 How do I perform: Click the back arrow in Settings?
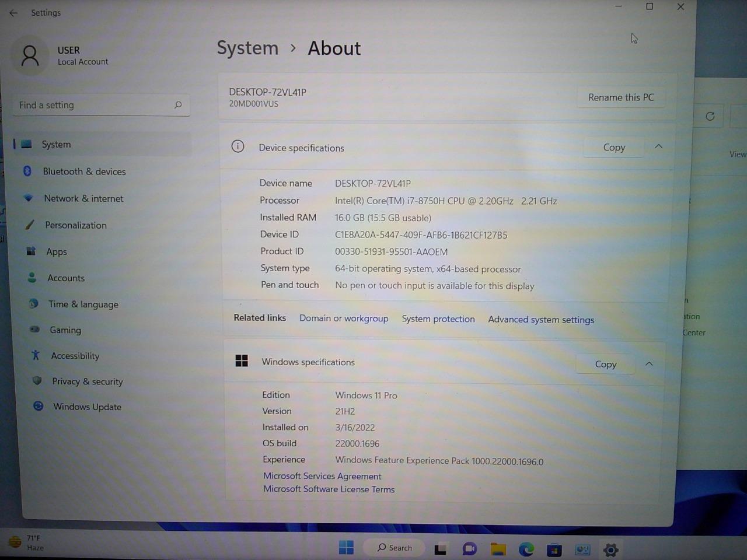click(13, 12)
